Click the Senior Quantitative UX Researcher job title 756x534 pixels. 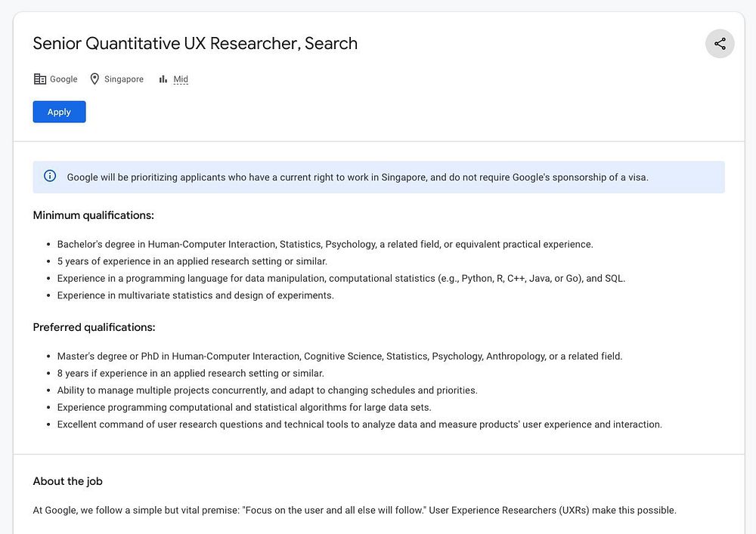(x=195, y=43)
